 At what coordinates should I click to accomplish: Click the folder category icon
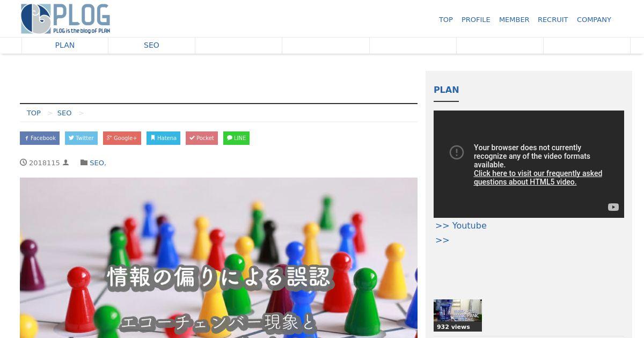pos(84,163)
